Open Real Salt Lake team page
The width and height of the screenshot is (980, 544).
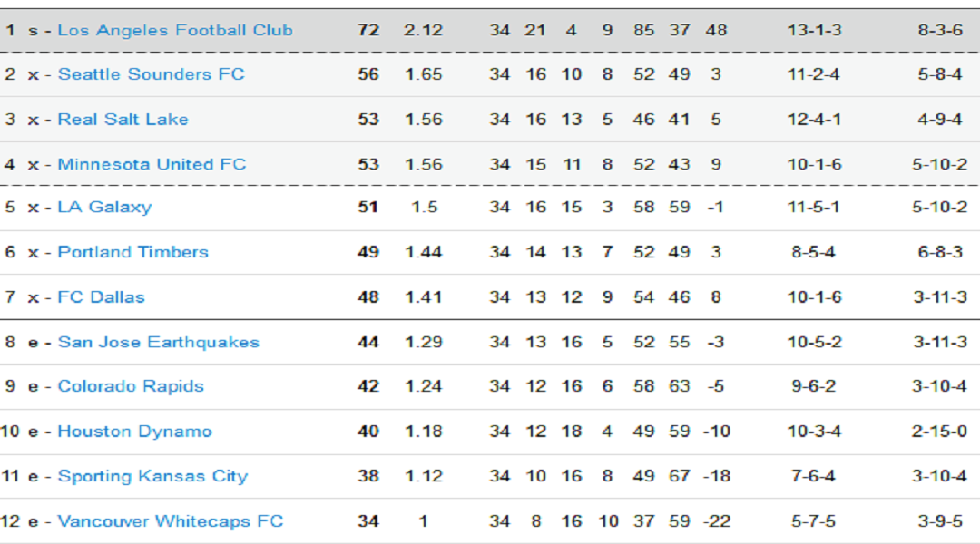coord(122,119)
